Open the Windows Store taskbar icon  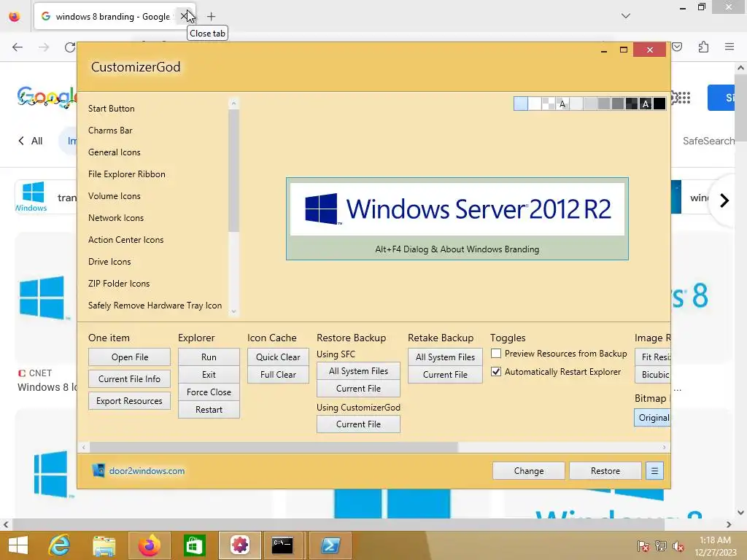(193, 545)
